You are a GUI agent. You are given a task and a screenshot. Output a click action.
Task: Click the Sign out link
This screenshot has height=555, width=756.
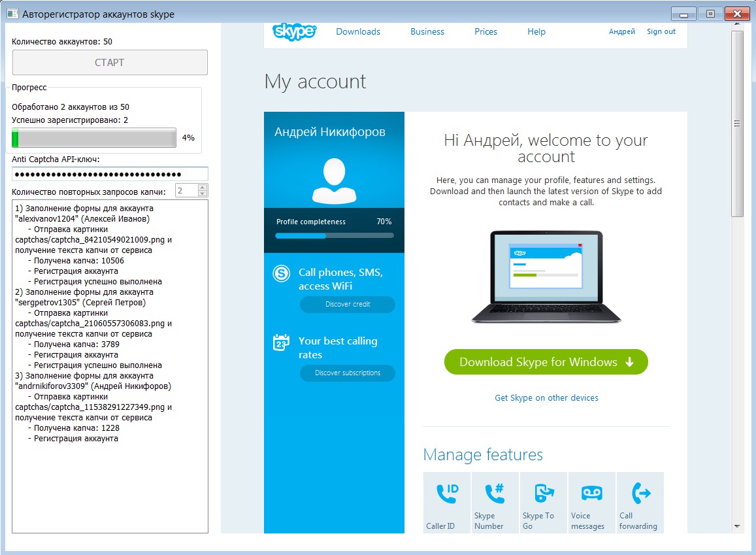(661, 31)
